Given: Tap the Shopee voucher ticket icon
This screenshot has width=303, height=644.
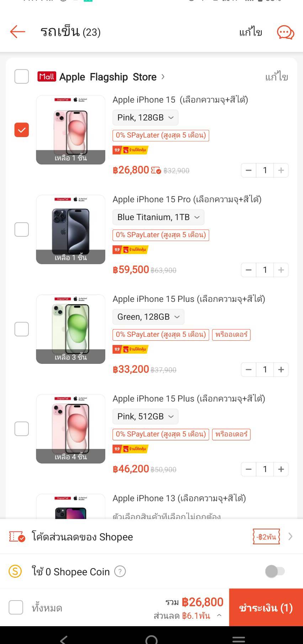Looking at the screenshot, I should 17,537.
